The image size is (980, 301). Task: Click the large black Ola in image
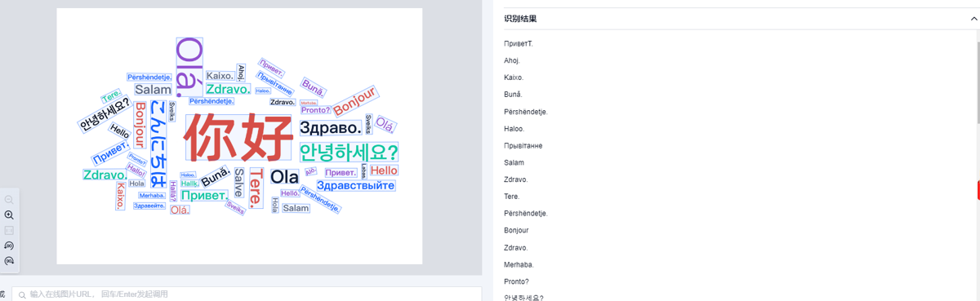(284, 177)
